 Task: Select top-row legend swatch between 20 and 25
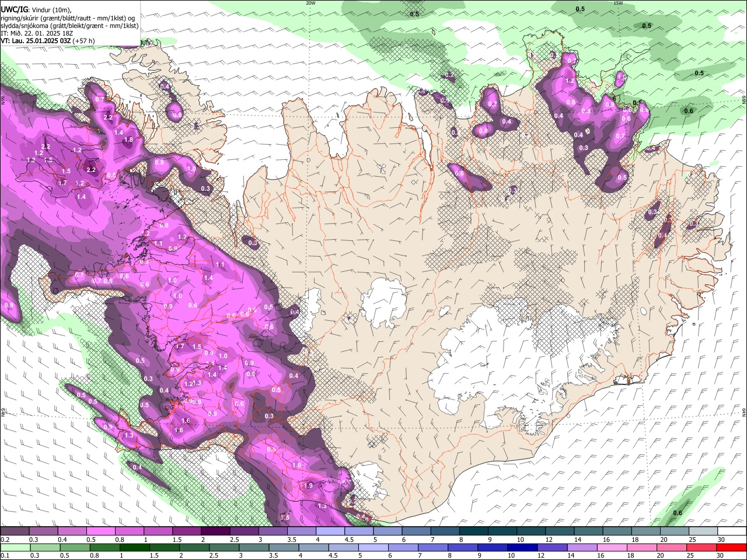675,531
